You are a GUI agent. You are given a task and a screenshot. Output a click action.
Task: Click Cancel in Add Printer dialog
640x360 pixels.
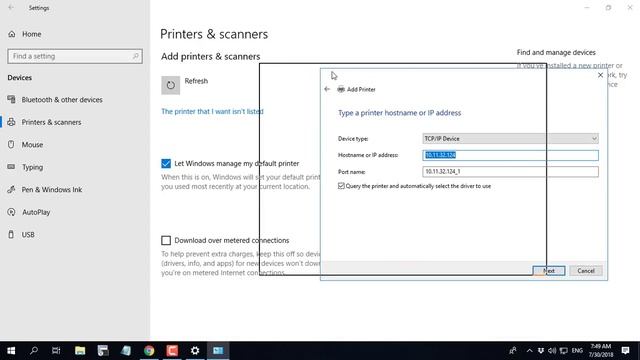(586, 271)
